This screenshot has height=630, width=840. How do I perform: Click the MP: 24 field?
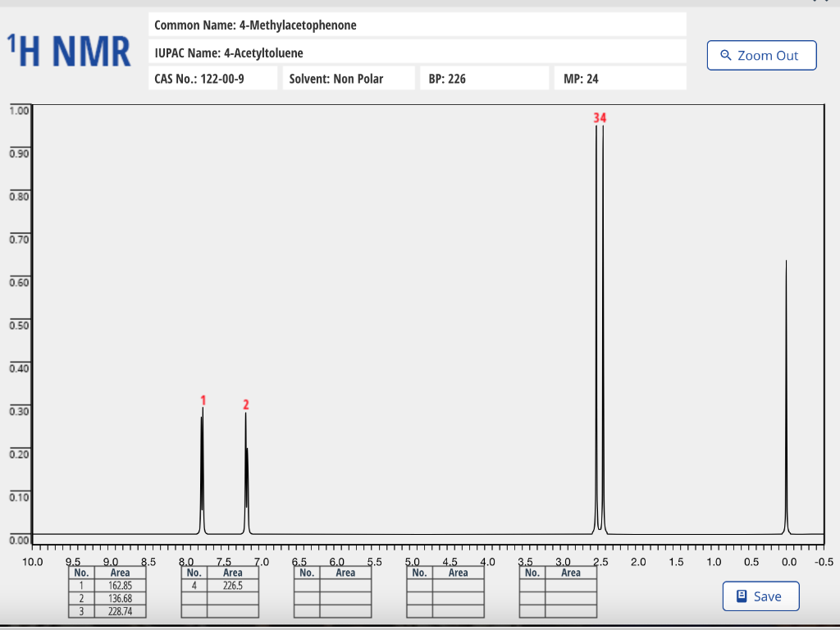pos(619,77)
